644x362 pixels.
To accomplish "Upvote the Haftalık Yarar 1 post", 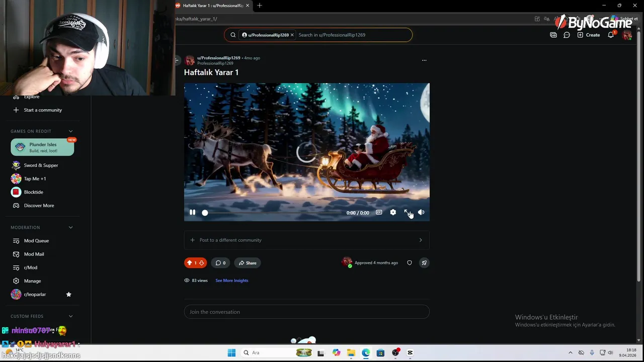I will [190, 263].
